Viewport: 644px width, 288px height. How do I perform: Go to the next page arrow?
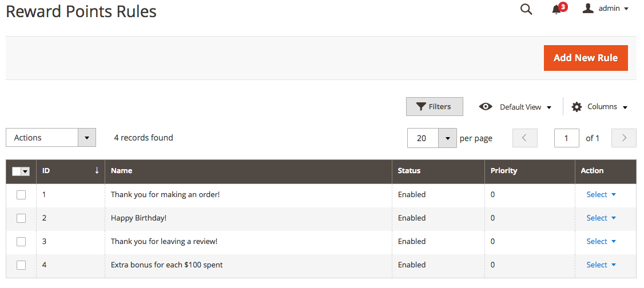point(624,138)
